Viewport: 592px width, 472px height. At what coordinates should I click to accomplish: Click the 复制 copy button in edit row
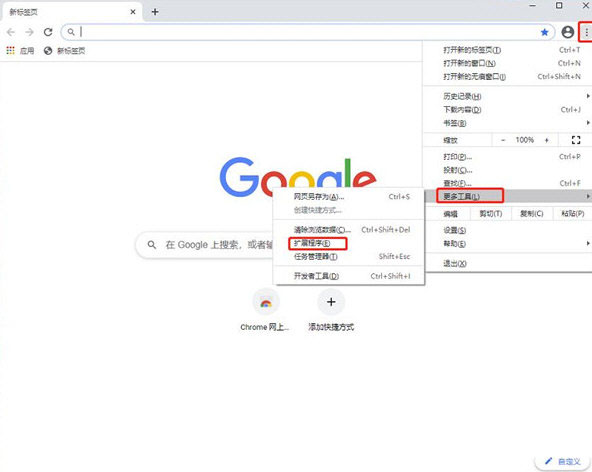(532, 214)
